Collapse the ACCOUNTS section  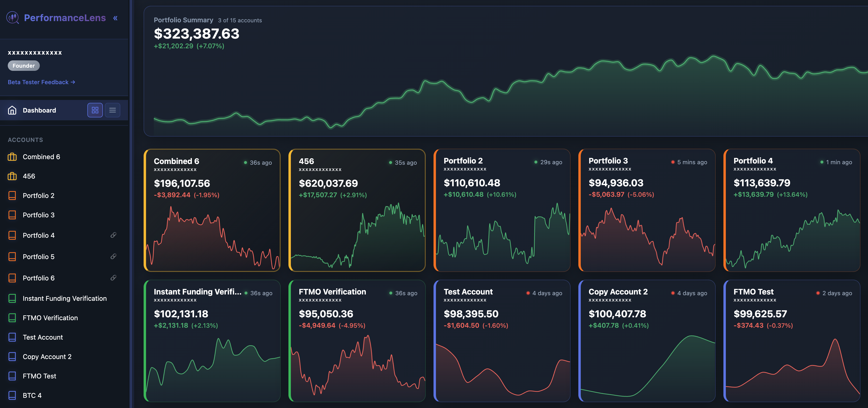tap(25, 139)
